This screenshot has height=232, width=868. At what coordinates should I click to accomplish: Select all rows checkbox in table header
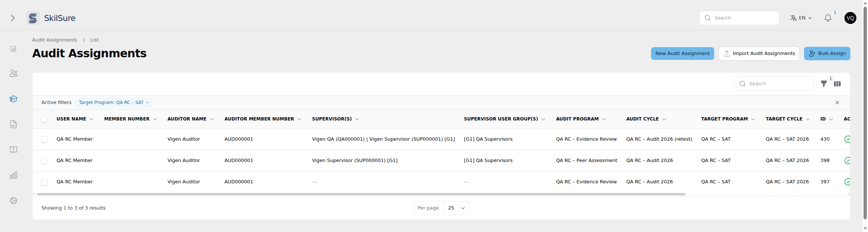coord(45,119)
